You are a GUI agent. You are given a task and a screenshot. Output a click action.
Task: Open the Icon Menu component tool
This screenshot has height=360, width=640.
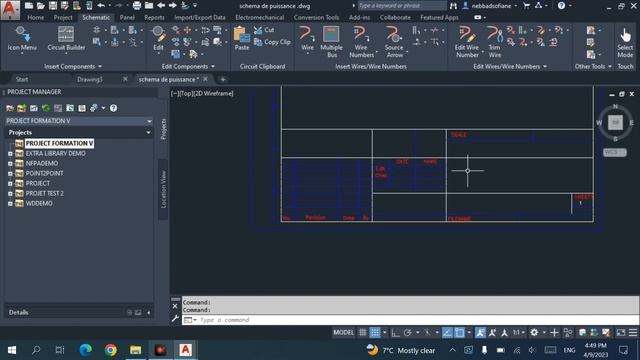22,39
